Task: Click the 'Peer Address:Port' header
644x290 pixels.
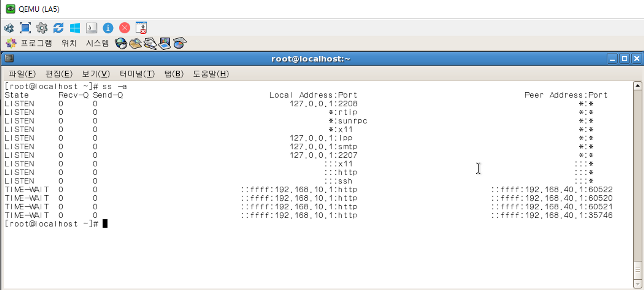Action: click(x=566, y=95)
